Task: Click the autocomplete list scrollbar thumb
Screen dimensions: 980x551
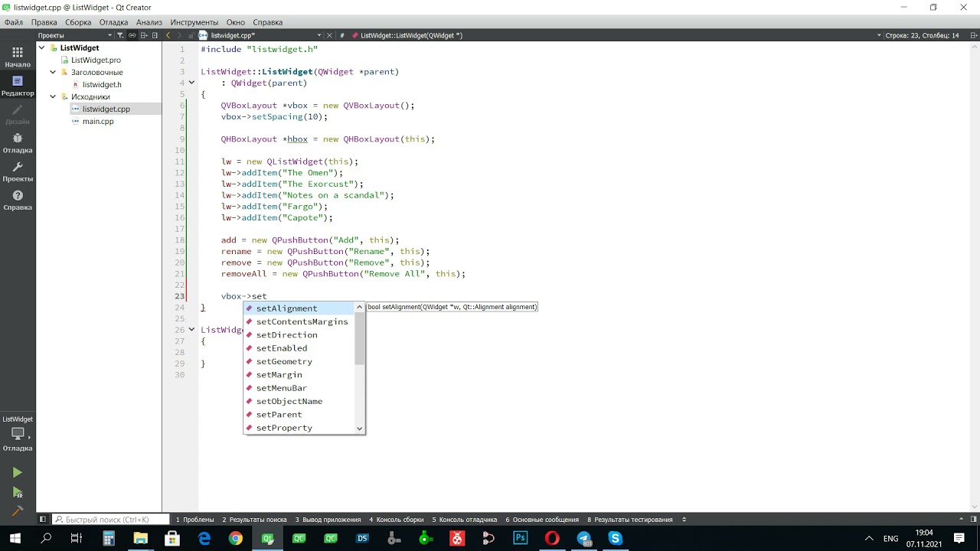Action: pos(360,339)
